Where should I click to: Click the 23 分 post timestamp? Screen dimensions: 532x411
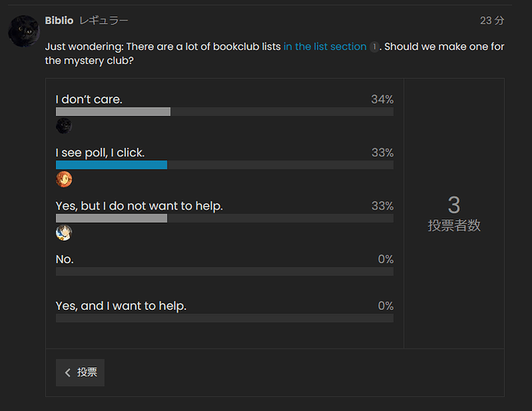pos(492,21)
